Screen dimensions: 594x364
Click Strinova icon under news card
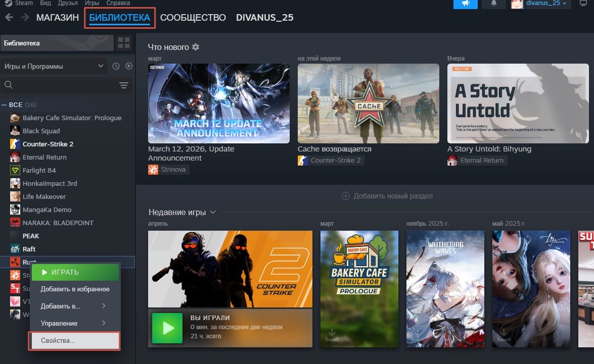click(x=153, y=170)
